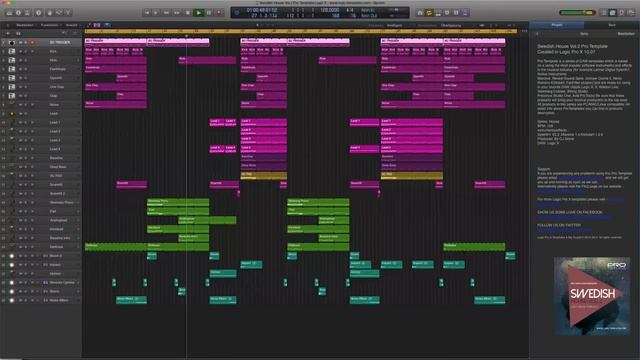Click the Noise Effect track icon

[x=12, y=300]
